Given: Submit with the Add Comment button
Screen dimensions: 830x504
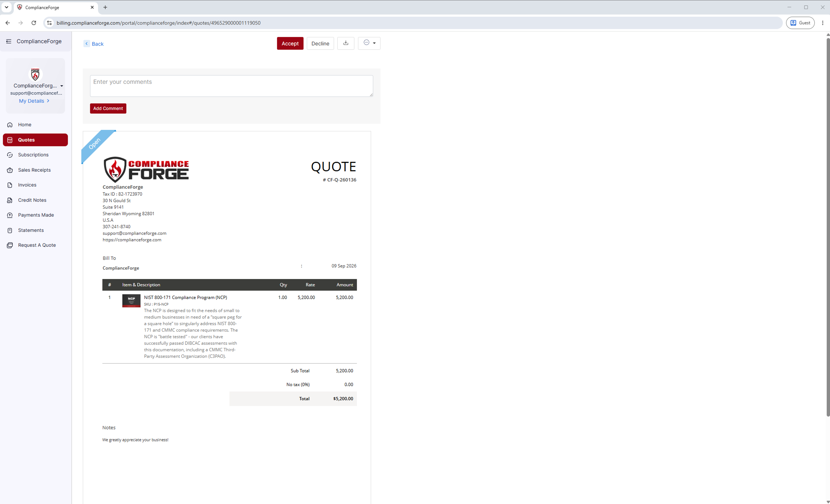Looking at the screenshot, I should click(108, 108).
